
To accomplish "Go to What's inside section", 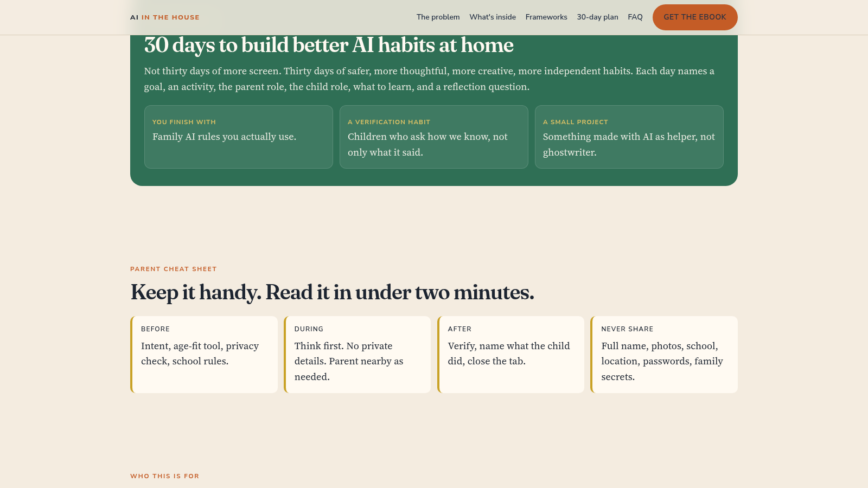I will click(493, 17).
